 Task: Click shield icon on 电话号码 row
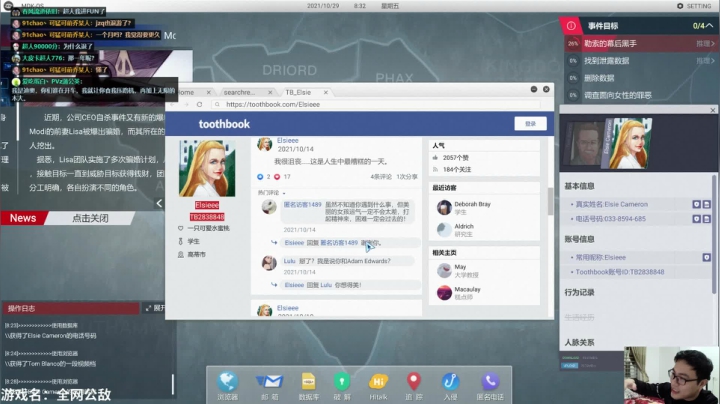[x=697, y=219]
